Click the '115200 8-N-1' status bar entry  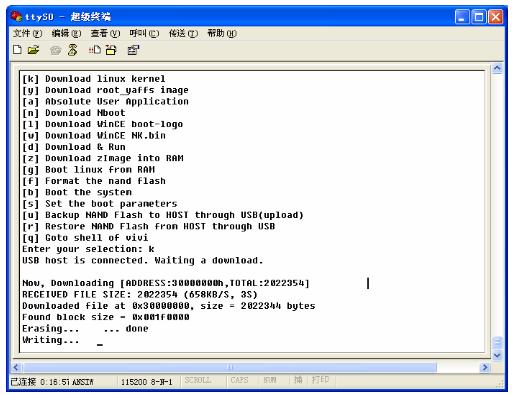tap(147, 382)
